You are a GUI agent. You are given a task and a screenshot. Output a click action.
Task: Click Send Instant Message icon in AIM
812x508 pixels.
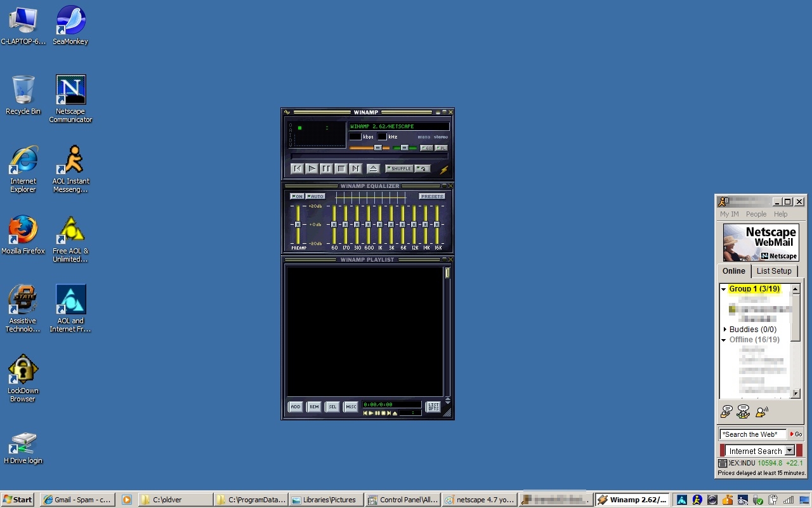click(726, 412)
